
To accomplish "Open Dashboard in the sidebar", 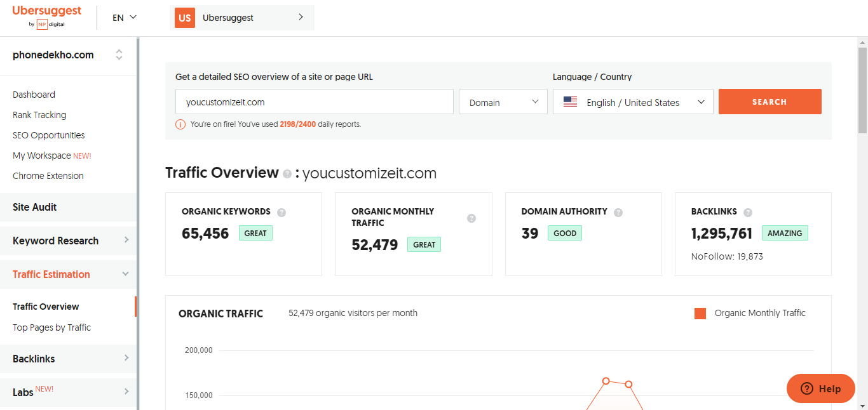I will pyautogui.click(x=34, y=95).
